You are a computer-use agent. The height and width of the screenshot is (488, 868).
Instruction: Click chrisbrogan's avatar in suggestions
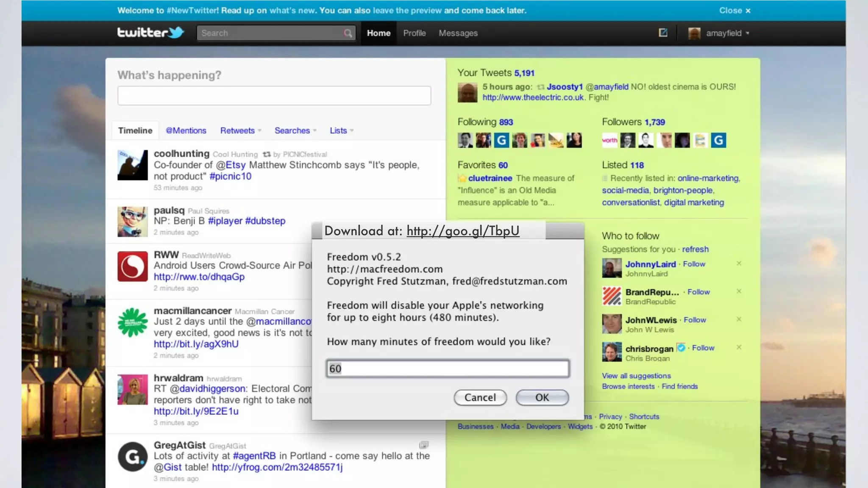point(612,352)
